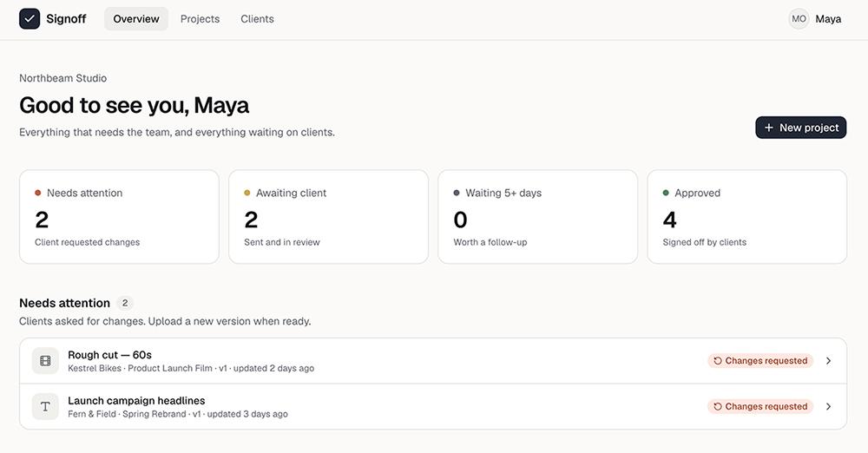Open the Overview tab
Viewport: 868px width, 453px height.
pyautogui.click(x=136, y=19)
